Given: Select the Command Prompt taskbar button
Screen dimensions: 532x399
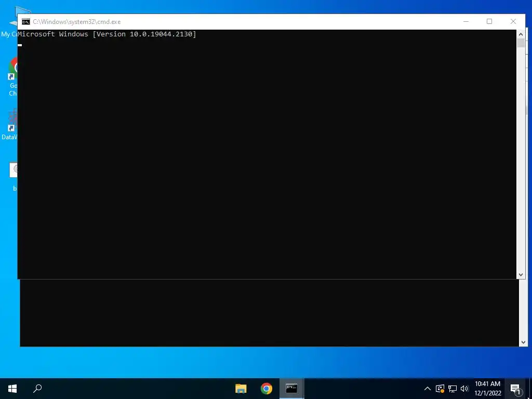Looking at the screenshot, I should 291,389.
